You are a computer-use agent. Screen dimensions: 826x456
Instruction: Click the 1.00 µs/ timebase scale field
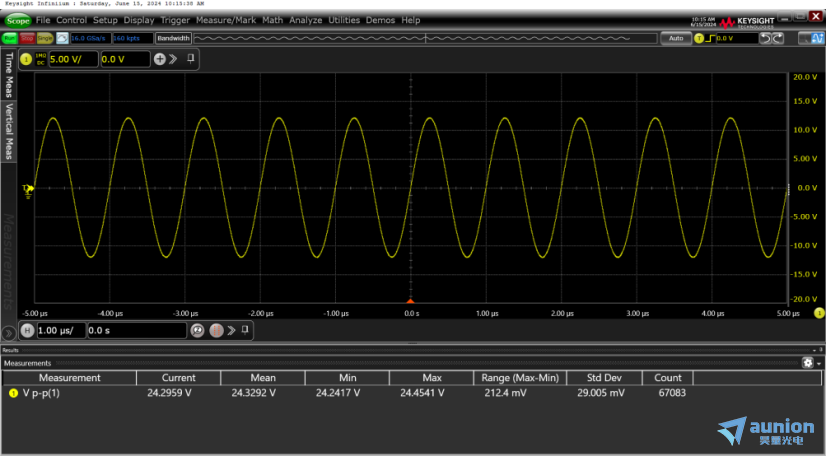[x=61, y=331]
